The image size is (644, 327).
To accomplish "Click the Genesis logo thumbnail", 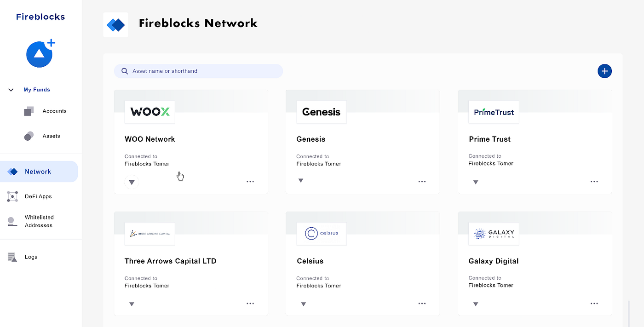I will 321,112.
